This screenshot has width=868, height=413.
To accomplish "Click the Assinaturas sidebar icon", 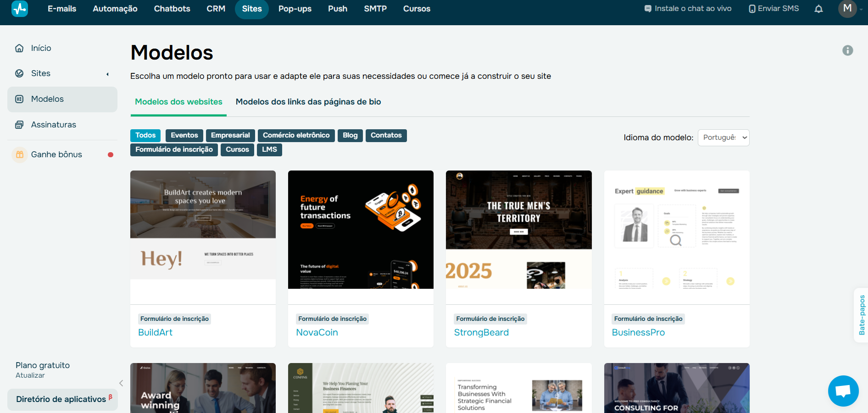I will pos(19,124).
